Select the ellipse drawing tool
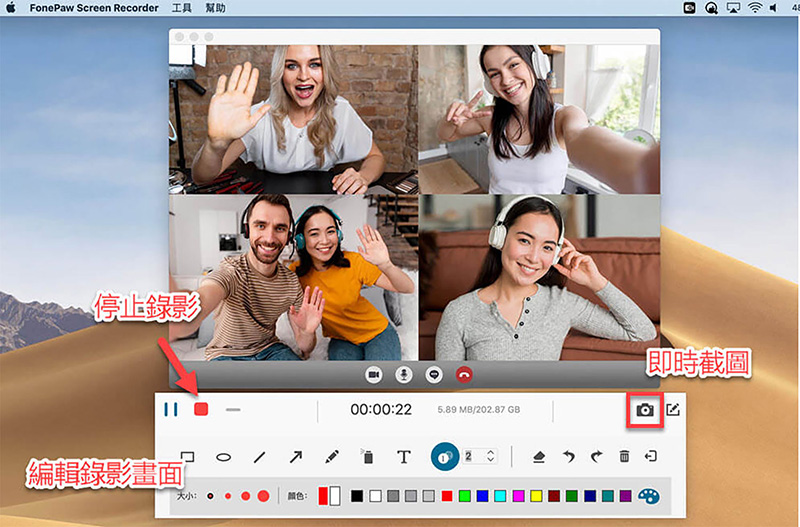The image size is (800, 527). tap(224, 457)
